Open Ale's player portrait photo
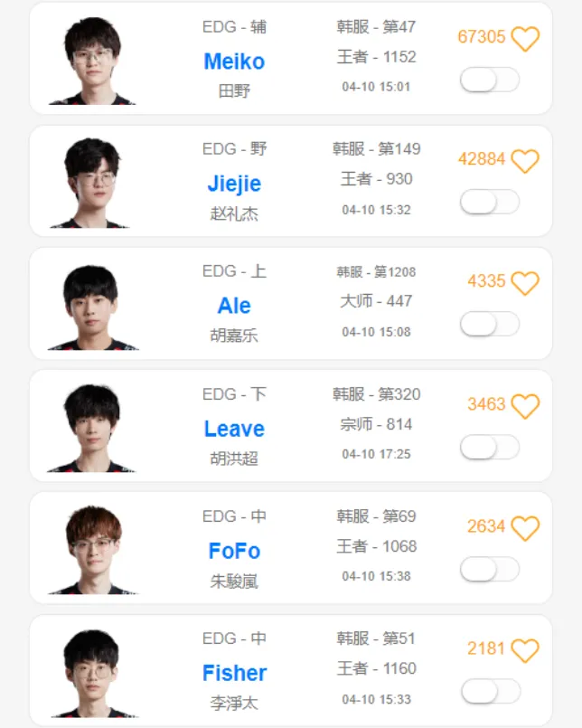 point(92,306)
